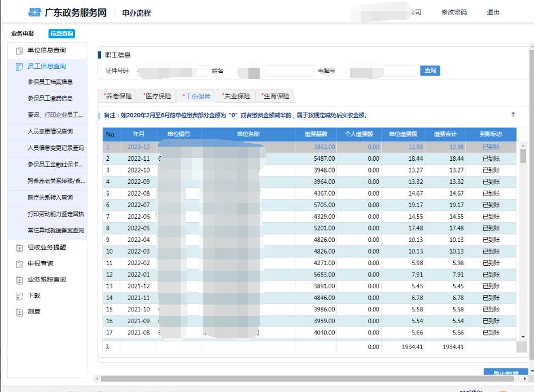
Task: Open the 生育保险 tab
Action: pos(275,96)
